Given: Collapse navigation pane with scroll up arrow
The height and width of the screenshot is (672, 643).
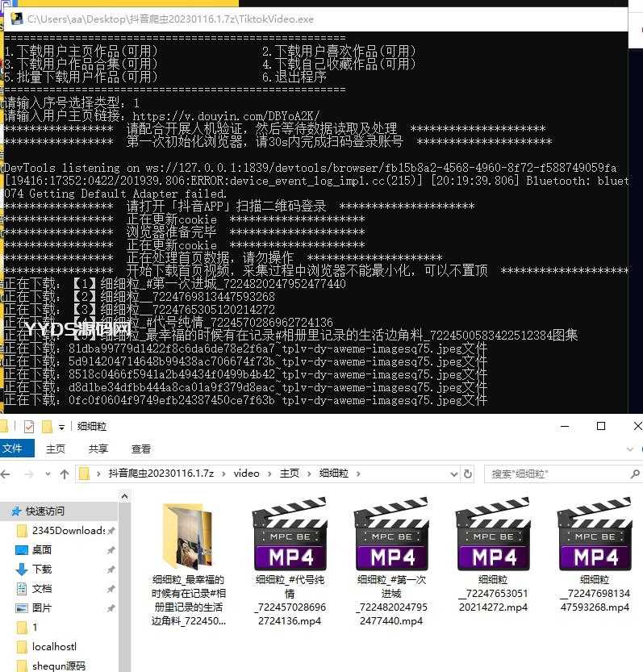Looking at the screenshot, I should tap(125, 496).
